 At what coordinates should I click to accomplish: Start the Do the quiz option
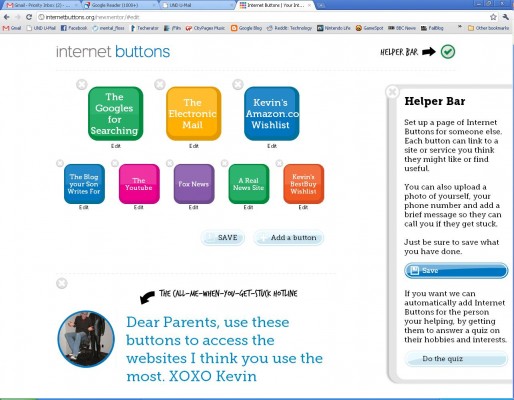[x=456, y=359]
